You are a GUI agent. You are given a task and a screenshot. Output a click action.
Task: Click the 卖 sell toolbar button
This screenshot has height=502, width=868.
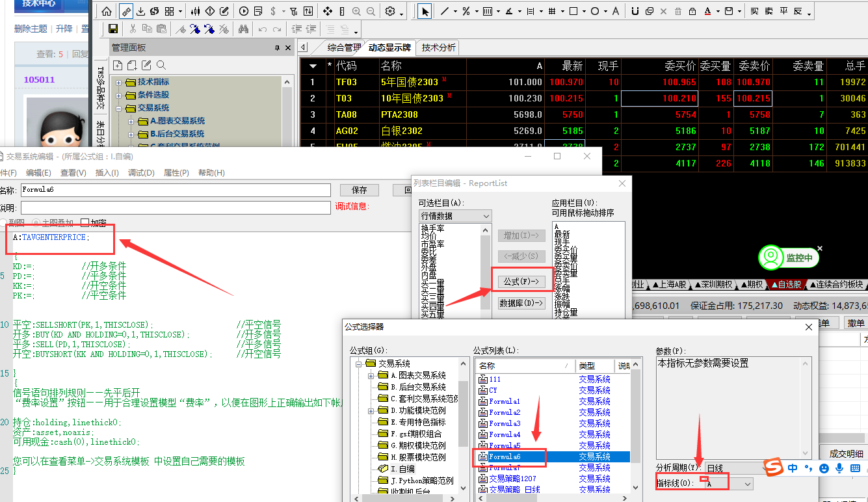769,12
